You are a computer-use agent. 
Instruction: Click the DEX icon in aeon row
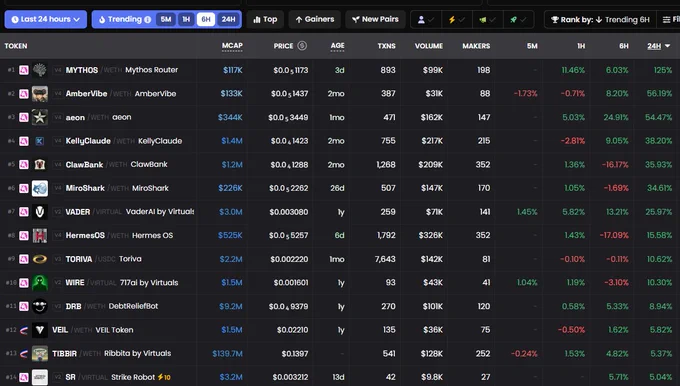[x=24, y=117]
